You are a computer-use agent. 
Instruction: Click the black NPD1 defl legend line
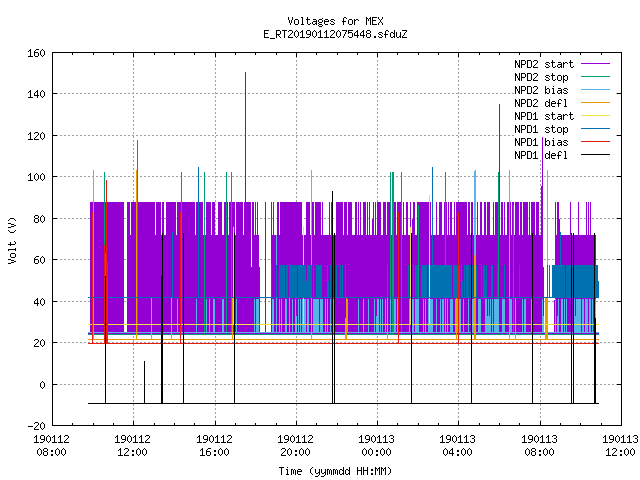point(595,155)
